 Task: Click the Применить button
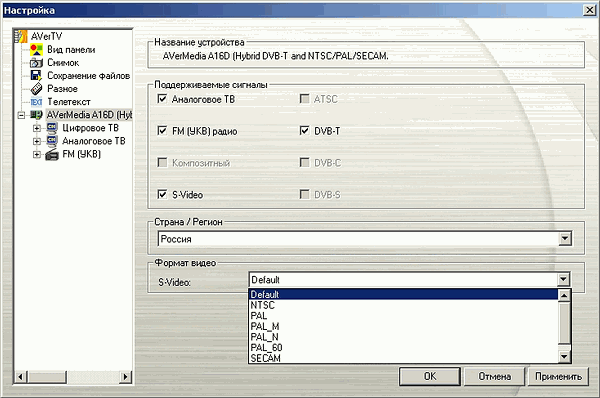(558, 377)
